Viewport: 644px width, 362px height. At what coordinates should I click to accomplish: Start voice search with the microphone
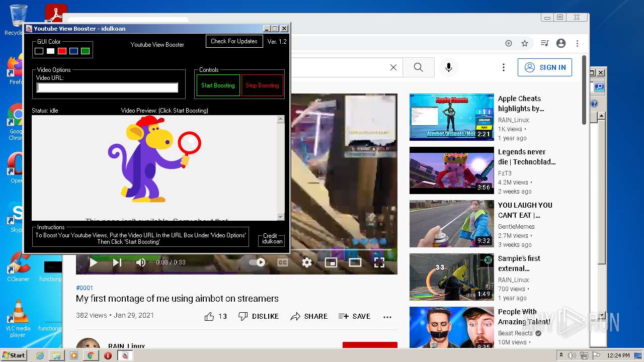point(449,67)
